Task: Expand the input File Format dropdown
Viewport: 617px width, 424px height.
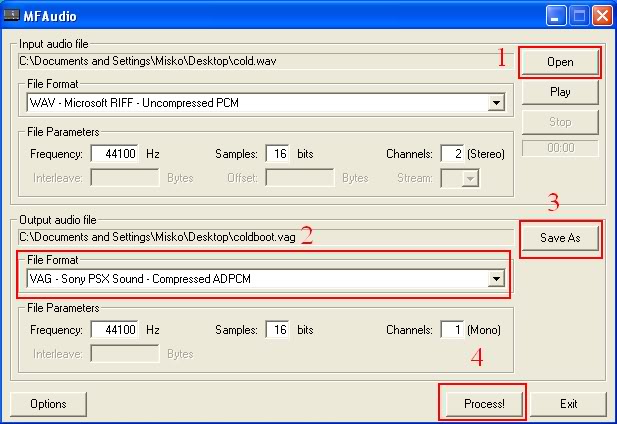Action: (496, 103)
